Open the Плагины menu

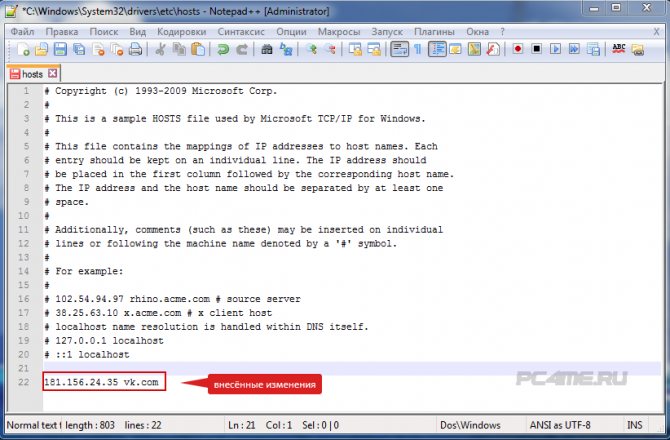[x=434, y=32]
